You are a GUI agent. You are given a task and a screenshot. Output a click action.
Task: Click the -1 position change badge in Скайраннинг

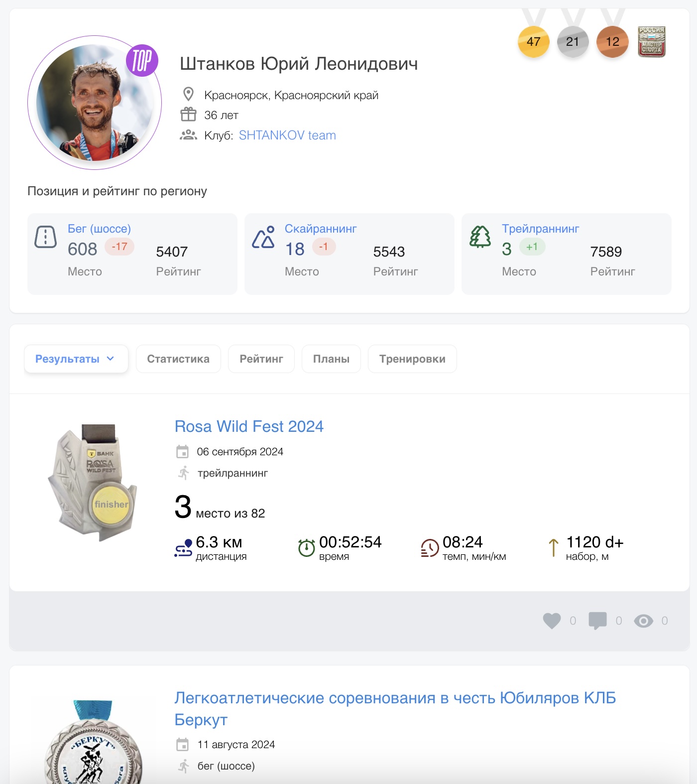[x=324, y=247]
